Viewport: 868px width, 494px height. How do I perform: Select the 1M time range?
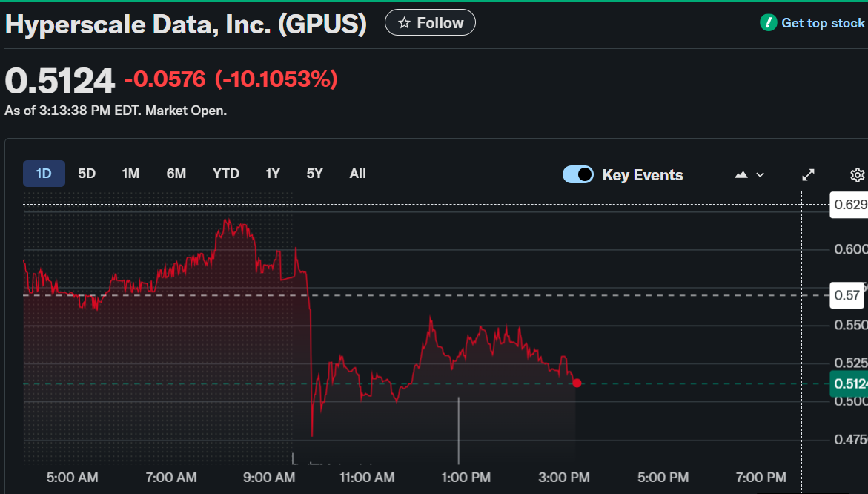(x=130, y=174)
